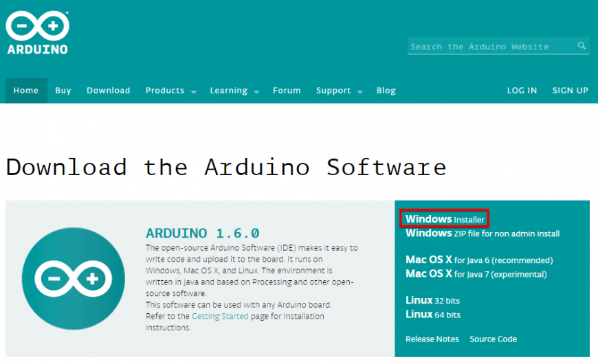
Task: Download Mac OS X for Java 6 (recommended)
Action: [x=479, y=260]
